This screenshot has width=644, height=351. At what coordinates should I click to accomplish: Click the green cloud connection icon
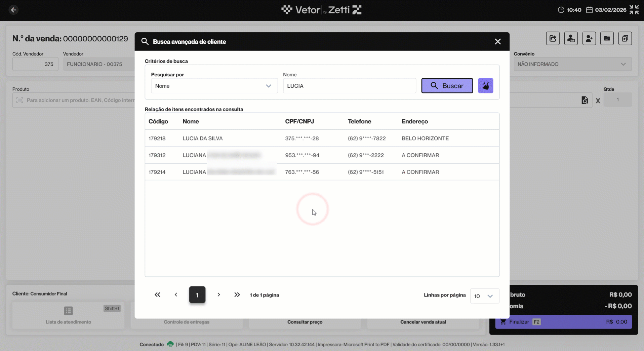click(170, 344)
